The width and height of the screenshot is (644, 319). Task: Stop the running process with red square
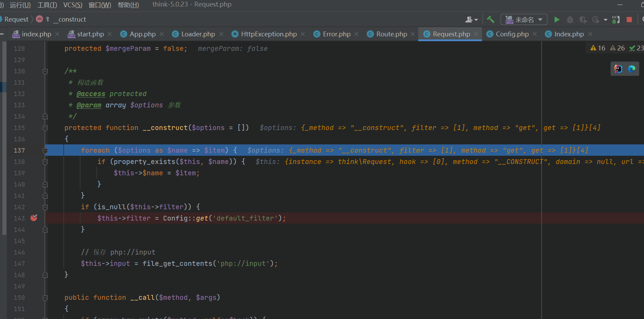tap(629, 20)
